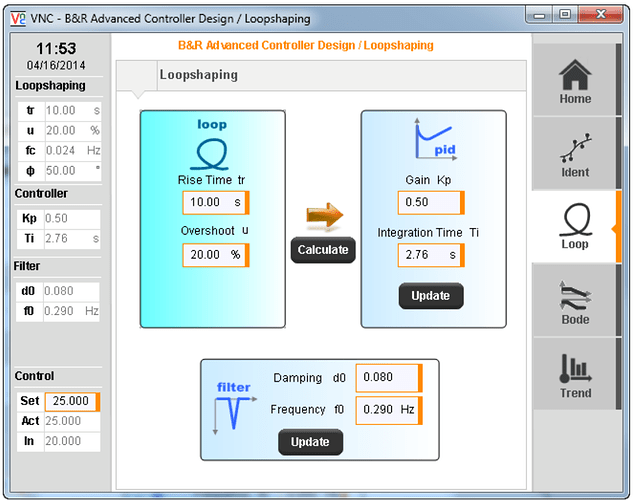Click Update under Integration Time
This screenshot has height=500, width=633.
[x=431, y=296]
